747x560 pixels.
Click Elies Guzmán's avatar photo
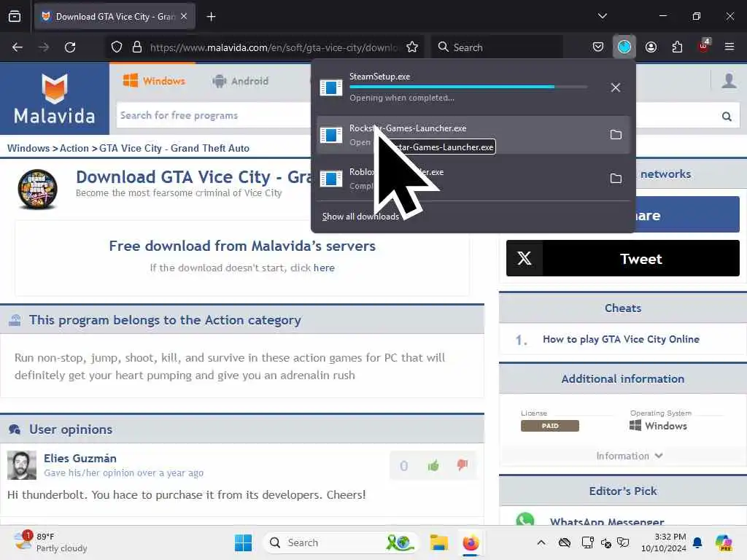[x=21, y=465]
